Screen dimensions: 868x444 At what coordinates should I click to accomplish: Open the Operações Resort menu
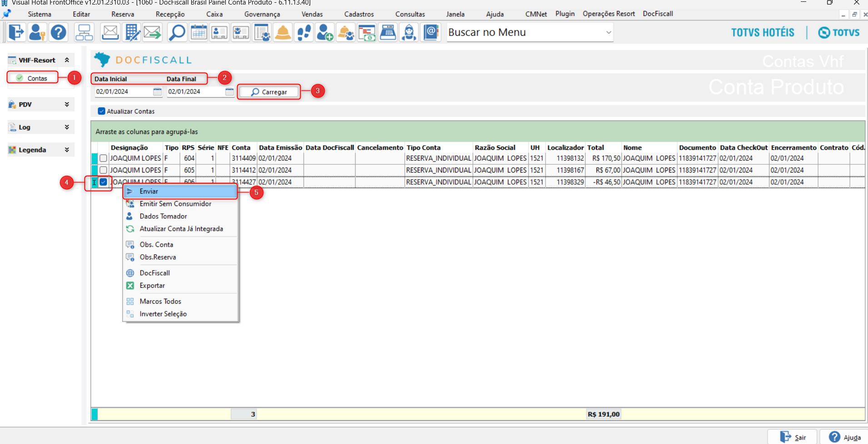point(609,14)
